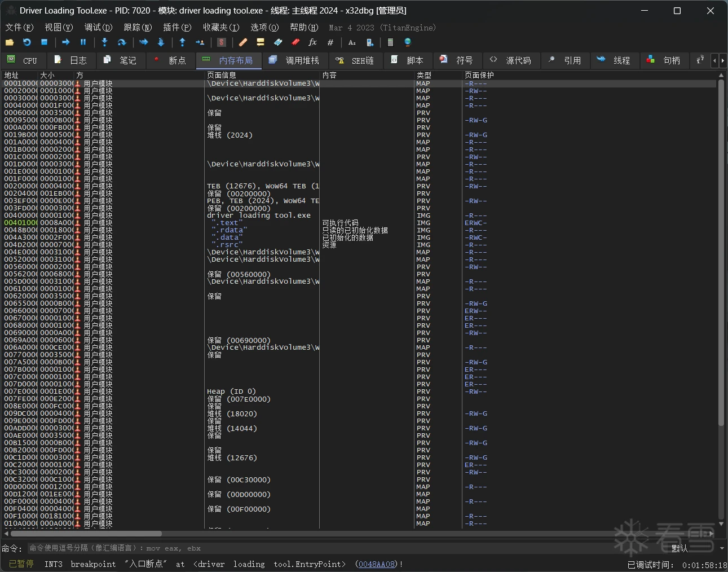Click the 地址 column header
The image size is (728, 572).
(20, 75)
